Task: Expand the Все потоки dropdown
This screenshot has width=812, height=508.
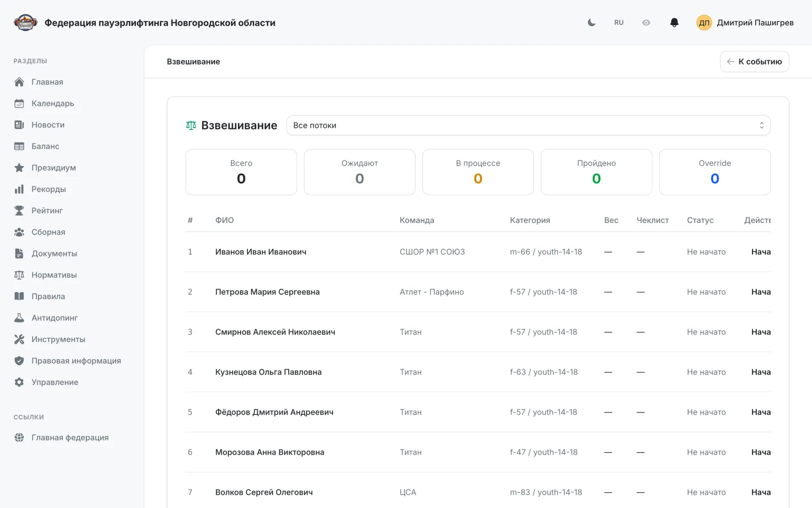Action: click(x=528, y=125)
